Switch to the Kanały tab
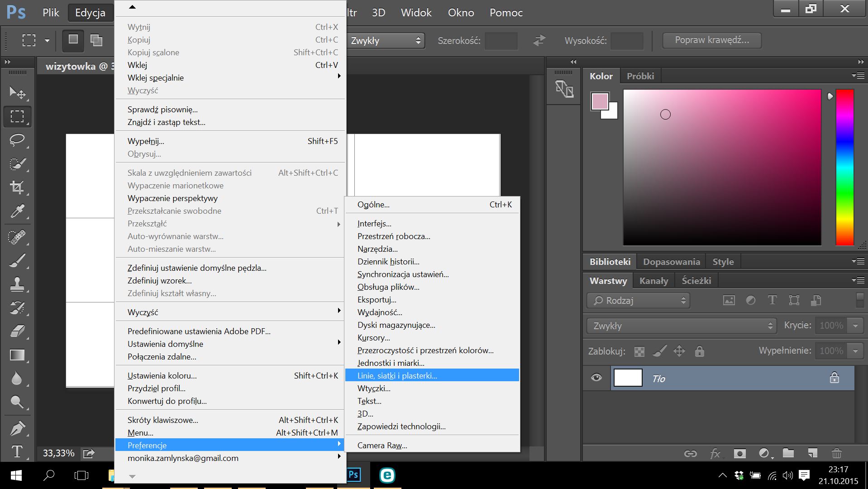This screenshot has height=489, width=868. pyautogui.click(x=653, y=281)
